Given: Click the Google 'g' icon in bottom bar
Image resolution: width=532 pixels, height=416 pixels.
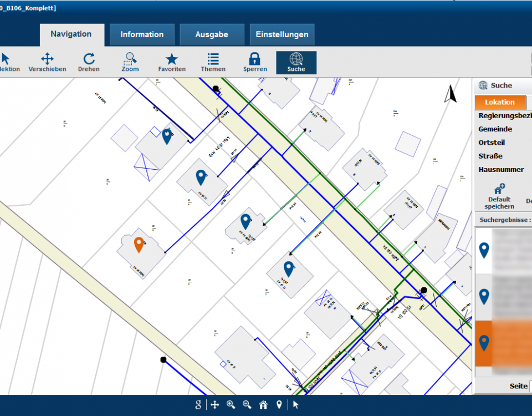Looking at the screenshot, I should pos(198,405).
